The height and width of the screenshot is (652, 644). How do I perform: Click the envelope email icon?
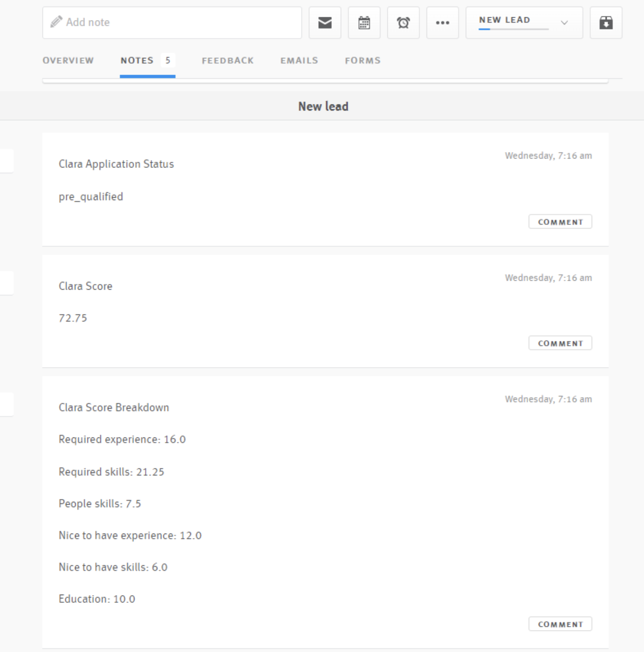325,22
